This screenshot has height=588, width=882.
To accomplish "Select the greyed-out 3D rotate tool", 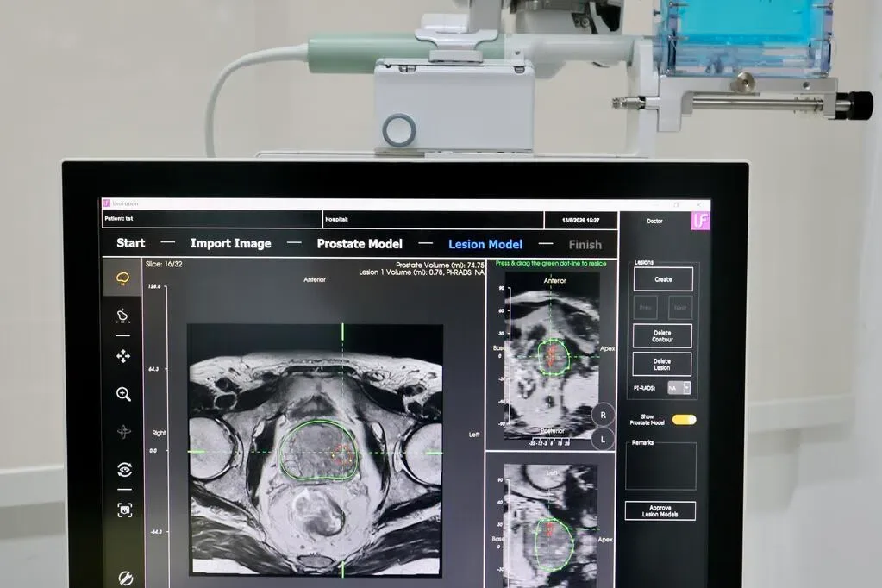I will pos(124,432).
